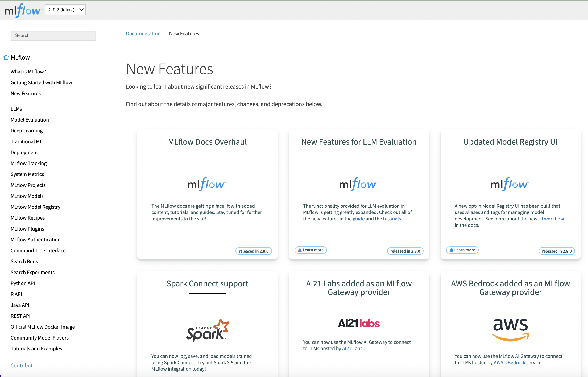Click the bell icon on Learn more button
This screenshot has height=377, width=588.
pyautogui.click(x=300, y=250)
